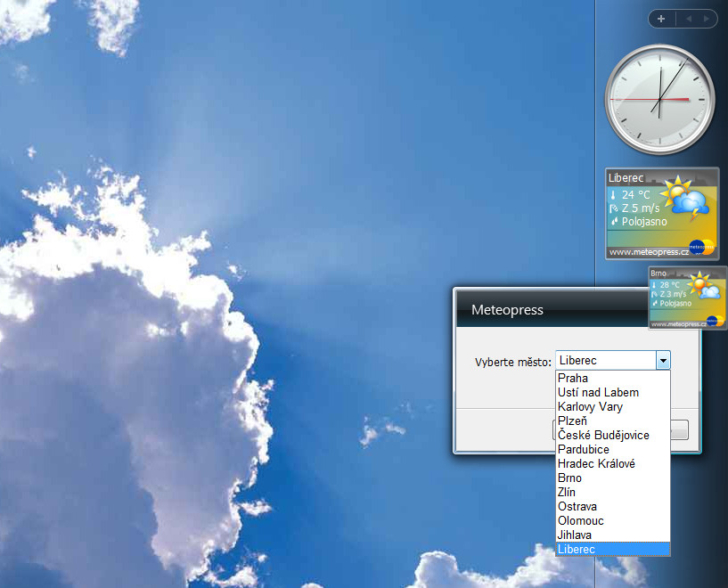This screenshot has height=588, width=728.
Task: Click the partly cloudy storm icon in Liberec gadget
Action: tap(685, 197)
